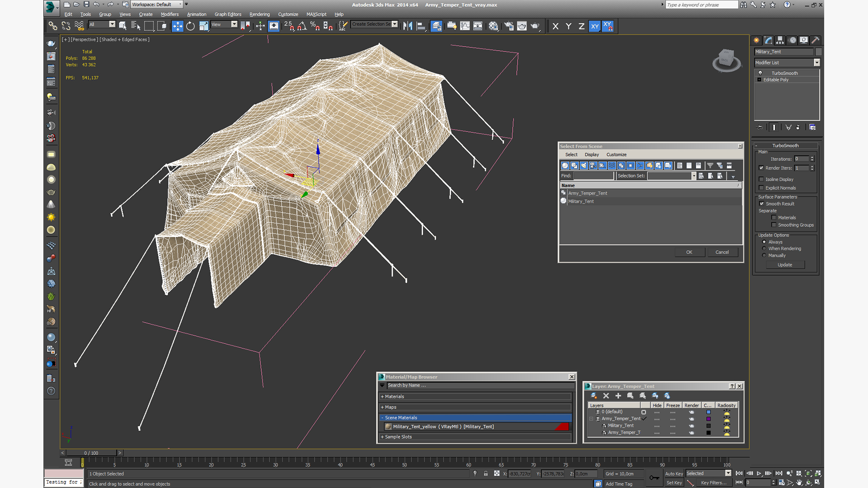Open the Modifiers menu
Image resolution: width=868 pixels, height=488 pixels.
pyautogui.click(x=170, y=14)
